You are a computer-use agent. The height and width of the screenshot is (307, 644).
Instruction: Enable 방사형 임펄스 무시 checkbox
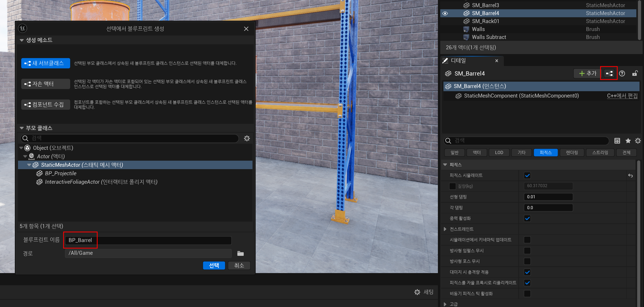point(527,251)
